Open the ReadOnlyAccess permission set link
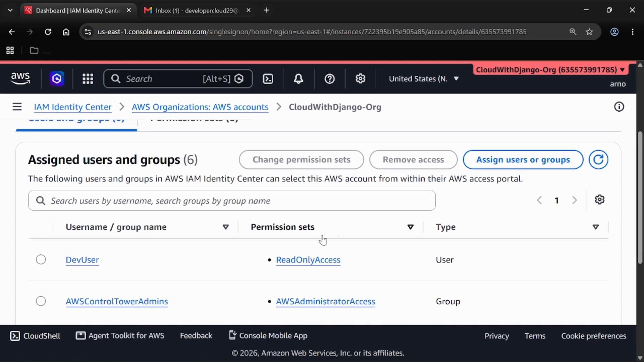 (x=308, y=260)
